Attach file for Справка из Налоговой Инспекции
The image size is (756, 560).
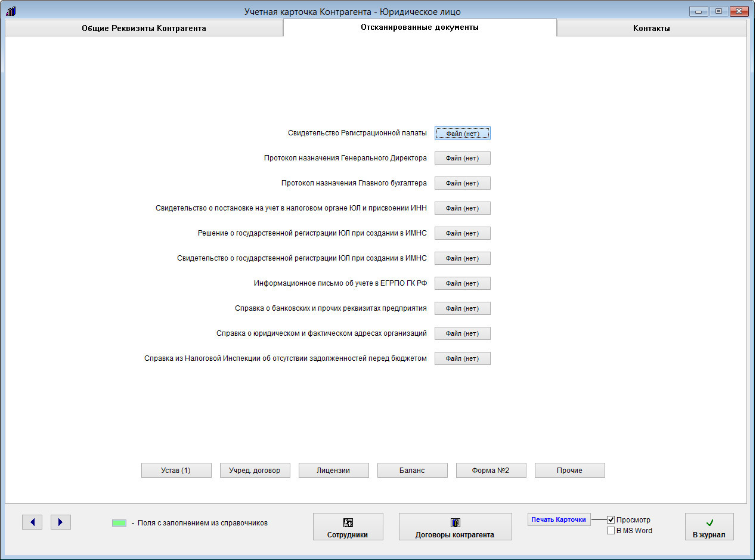tap(462, 358)
